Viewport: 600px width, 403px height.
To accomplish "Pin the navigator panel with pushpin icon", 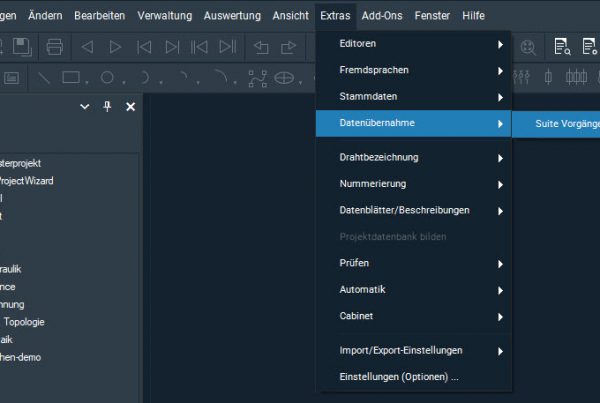I will click(x=108, y=106).
